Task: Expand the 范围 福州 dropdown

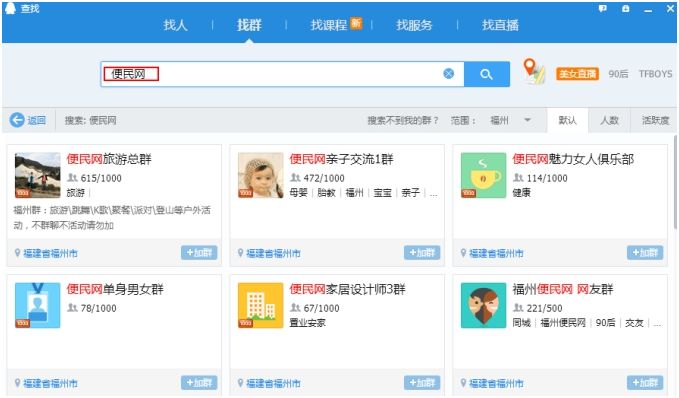Action: click(x=510, y=120)
